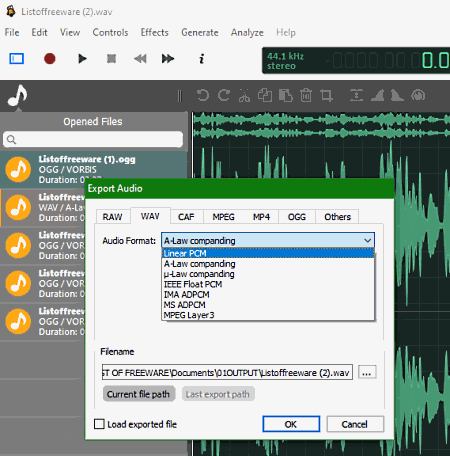Toggle the side panel view icon
The width and height of the screenshot is (450, 456).
coord(16,59)
